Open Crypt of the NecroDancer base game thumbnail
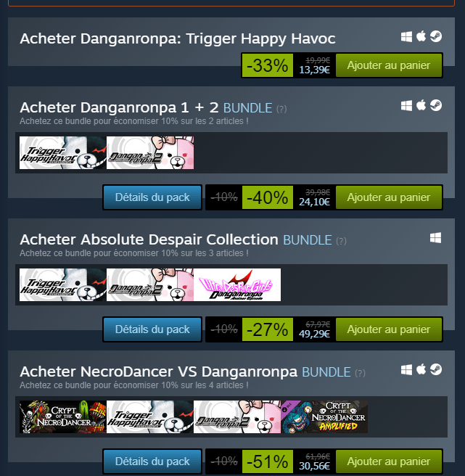 (x=63, y=416)
